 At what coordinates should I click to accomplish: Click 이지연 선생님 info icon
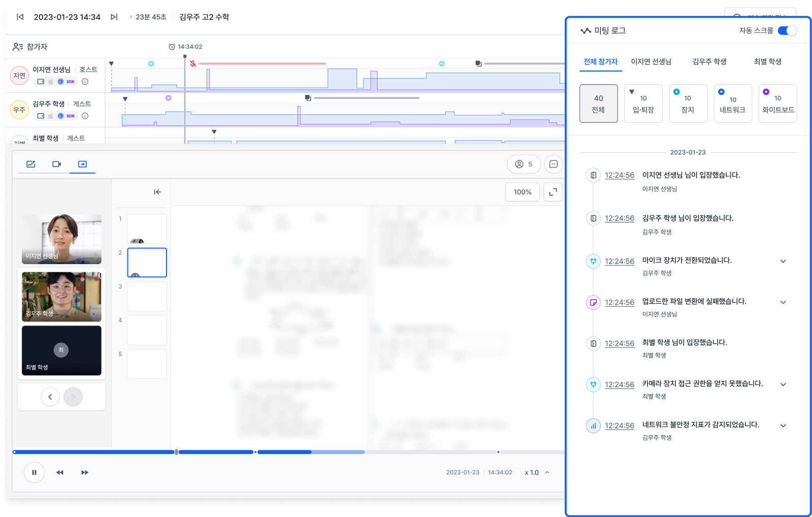point(85,81)
